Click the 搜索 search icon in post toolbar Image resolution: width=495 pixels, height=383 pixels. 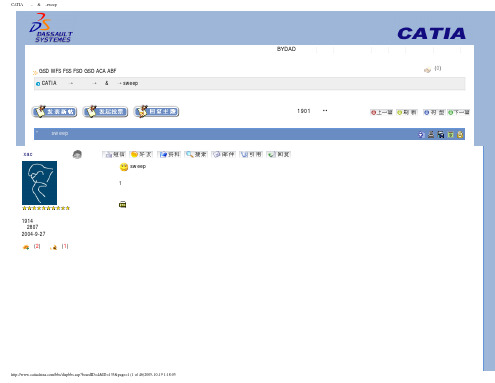click(196, 154)
